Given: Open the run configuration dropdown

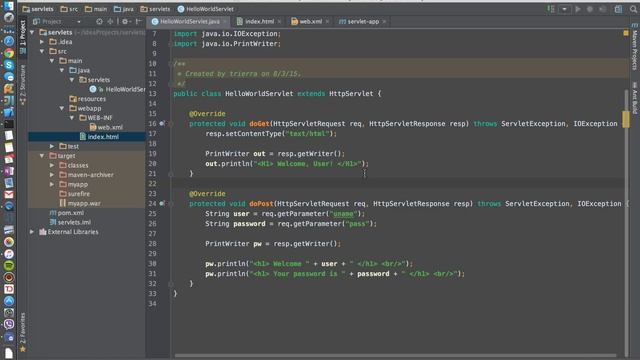Looking at the screenshot, I should (564, 9).
